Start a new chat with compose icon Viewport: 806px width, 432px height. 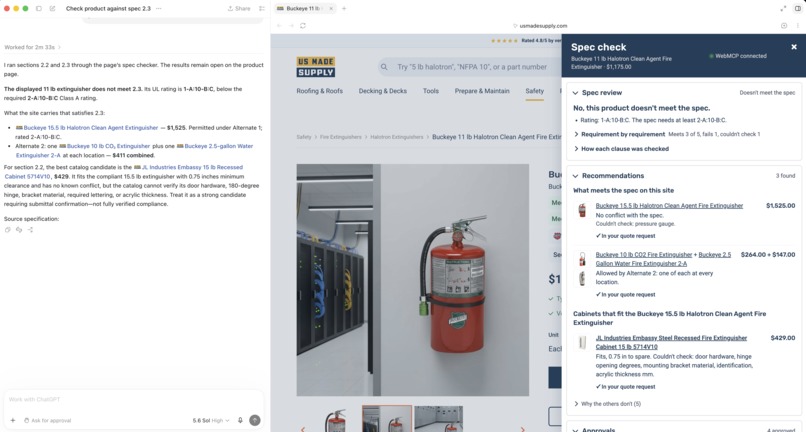(x=52, y=8)
